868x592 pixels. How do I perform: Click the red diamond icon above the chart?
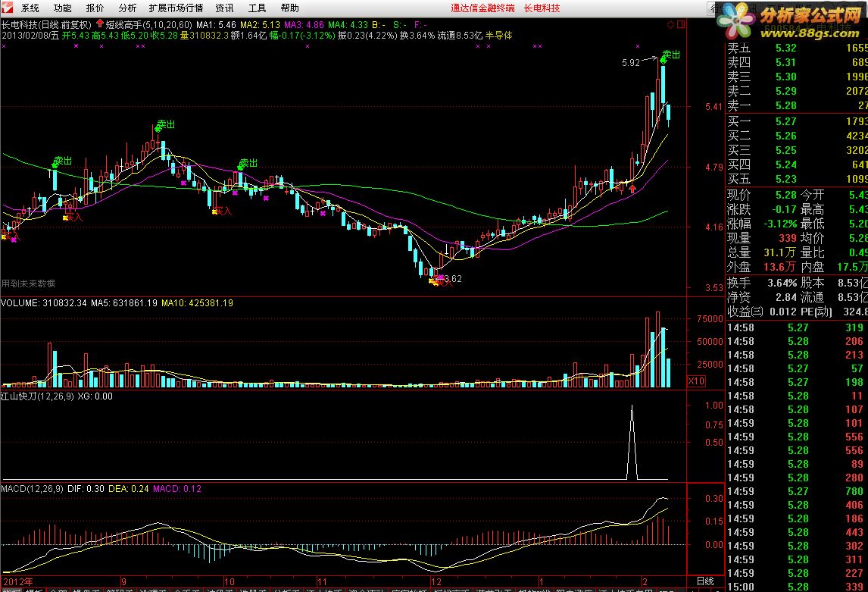click(x=670, y=24)
